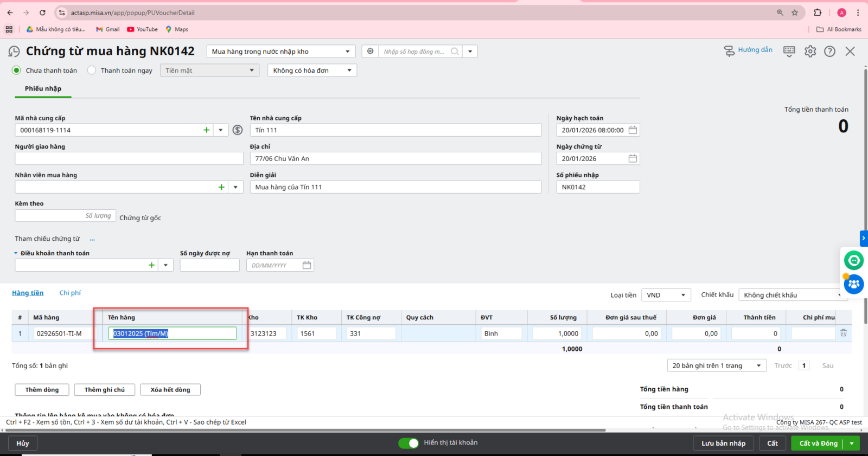This screenshot has height=456, width=868.
Task: Open the help question mark icon
Action: click(829, 52)
